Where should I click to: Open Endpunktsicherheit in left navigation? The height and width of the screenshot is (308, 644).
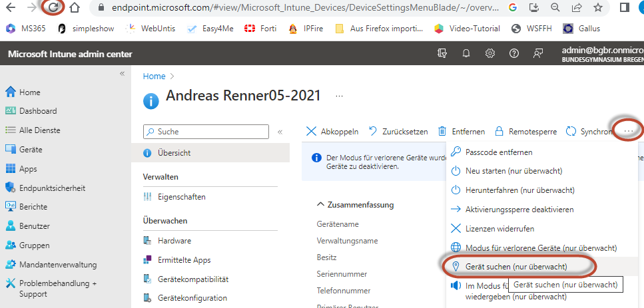coord(52,188)
